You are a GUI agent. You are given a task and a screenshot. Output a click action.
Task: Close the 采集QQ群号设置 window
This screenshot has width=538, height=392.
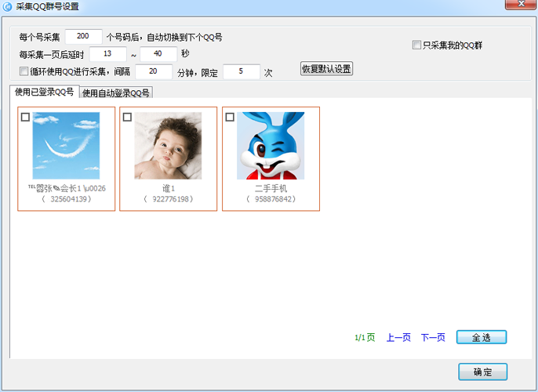[521, 4]
